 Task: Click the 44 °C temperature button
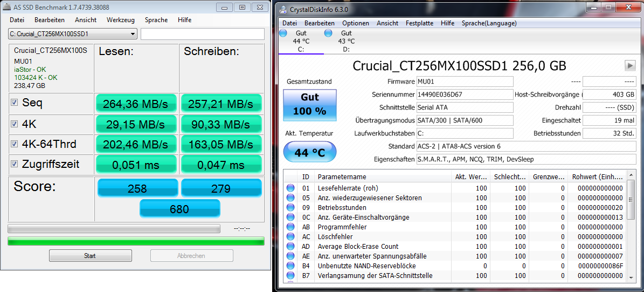[x=309, y=153]
